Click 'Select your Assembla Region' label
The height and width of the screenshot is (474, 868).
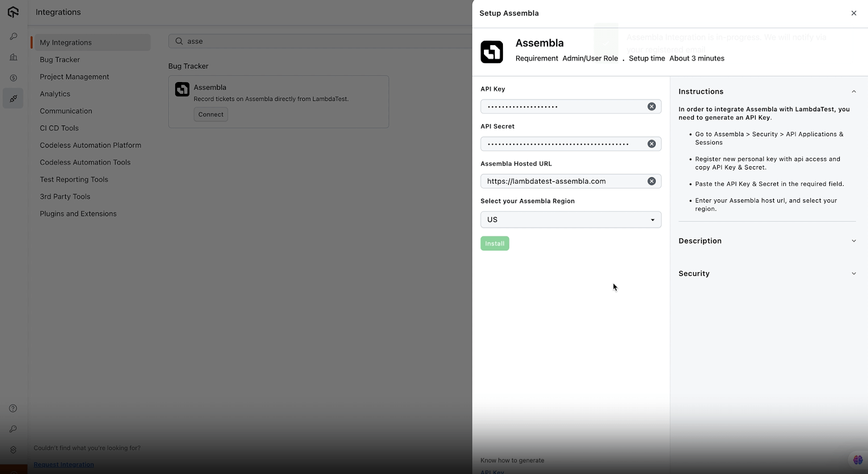tap(527, 201)
